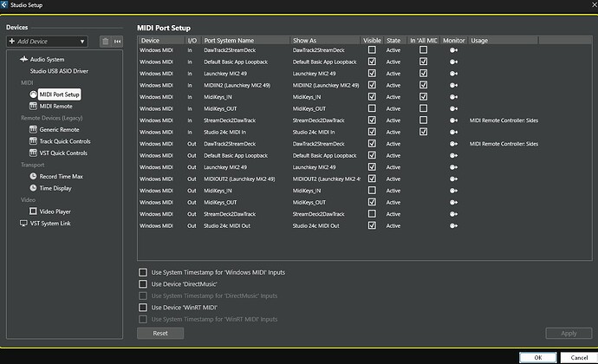The width and height of the screenshot is (598, 364).
Task: Click the Reset Devices icon beside trash
Action: pos(118,42)
